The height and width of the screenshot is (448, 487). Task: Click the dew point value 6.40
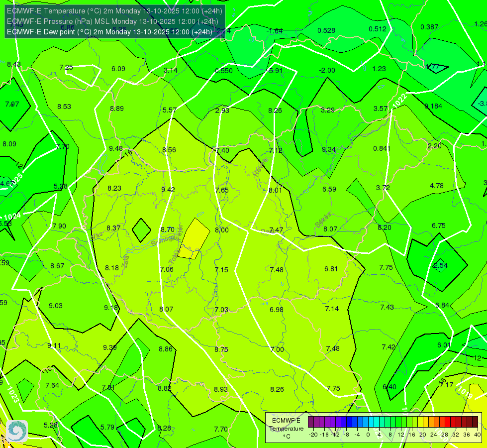pyautogui.click(x=390, y=387)
